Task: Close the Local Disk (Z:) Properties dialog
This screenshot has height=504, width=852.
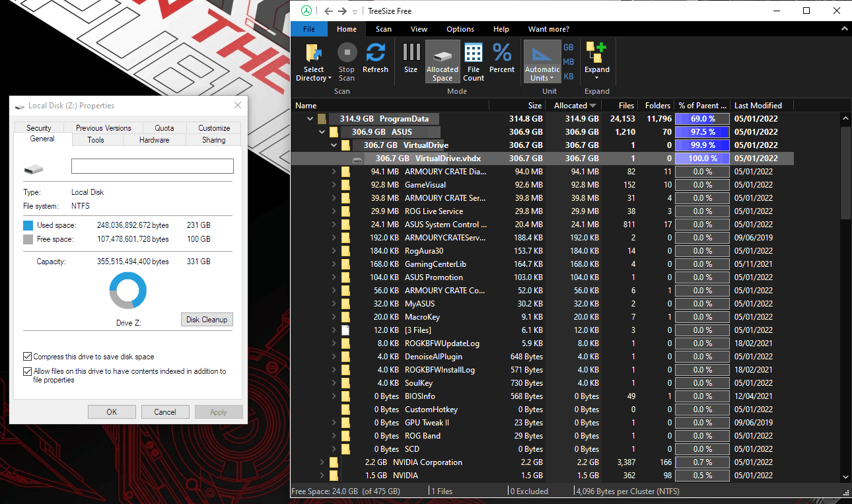Action: 237,106
